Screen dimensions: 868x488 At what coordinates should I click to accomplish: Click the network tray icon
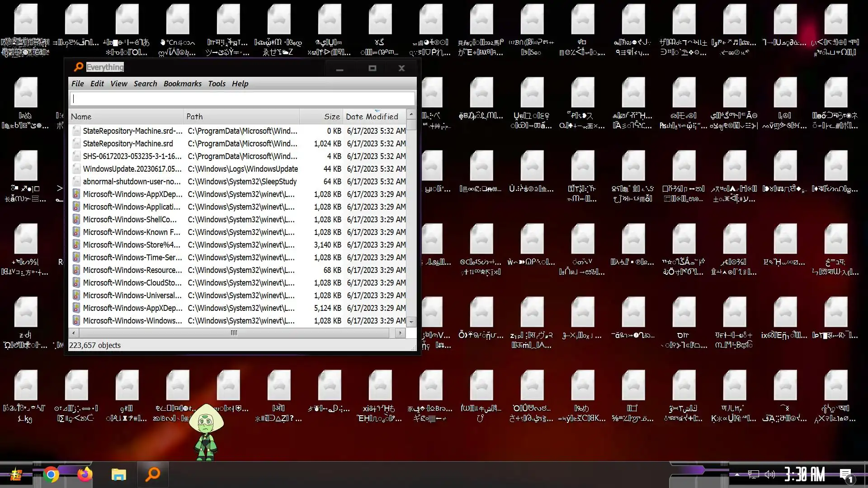click(x=753, y=474)
